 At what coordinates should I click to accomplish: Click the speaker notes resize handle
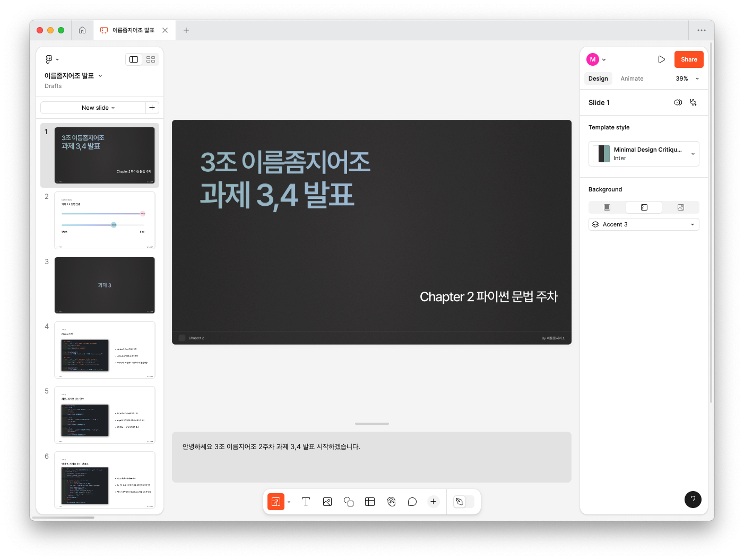tap(371, 424)
